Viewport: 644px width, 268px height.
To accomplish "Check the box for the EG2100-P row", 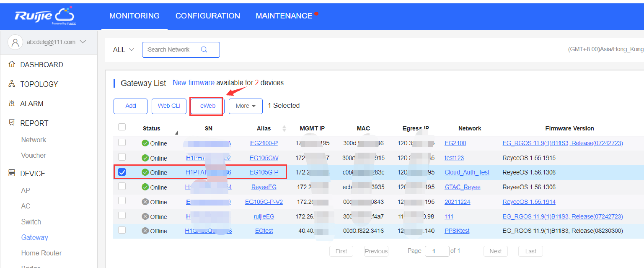I will pos(122,143).
